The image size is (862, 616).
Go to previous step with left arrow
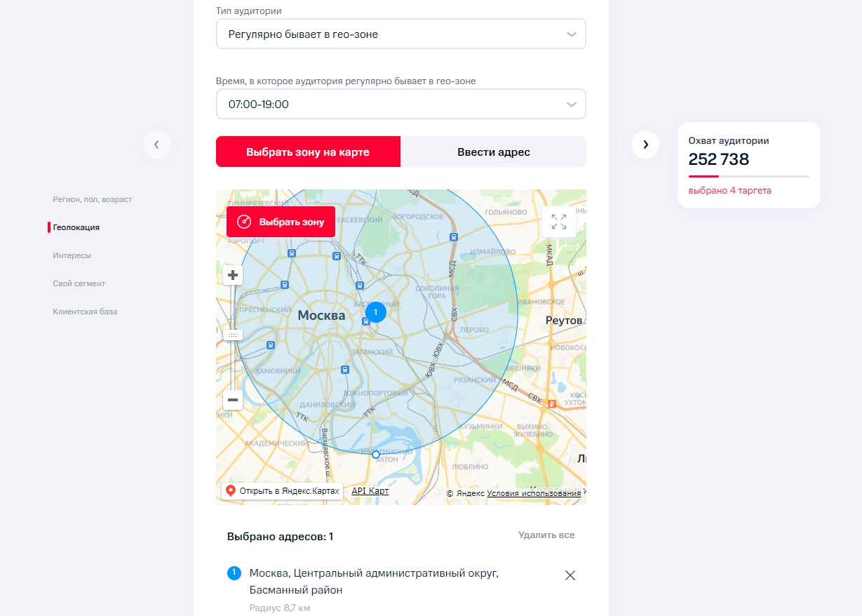pyautogui.click(x=157, y=145)
